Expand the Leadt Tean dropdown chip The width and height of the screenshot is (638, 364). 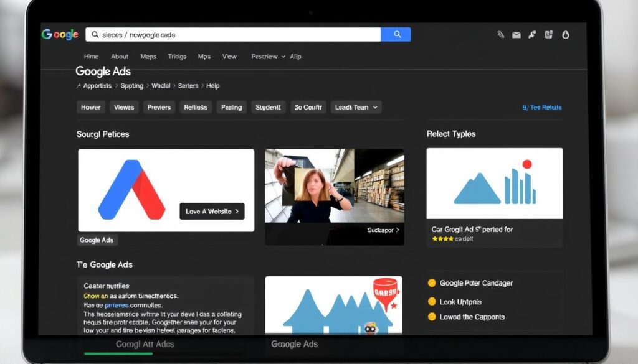click(x=356, y=107)
